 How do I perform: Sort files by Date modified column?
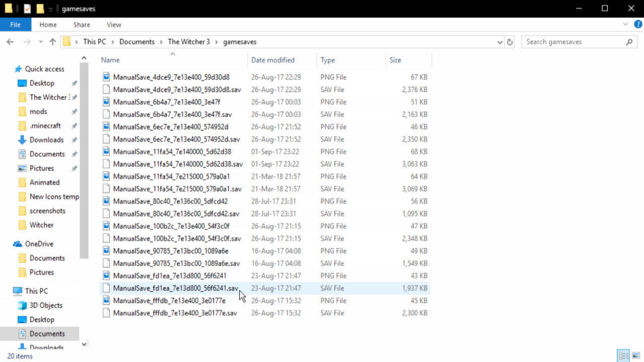click(273, 60)
